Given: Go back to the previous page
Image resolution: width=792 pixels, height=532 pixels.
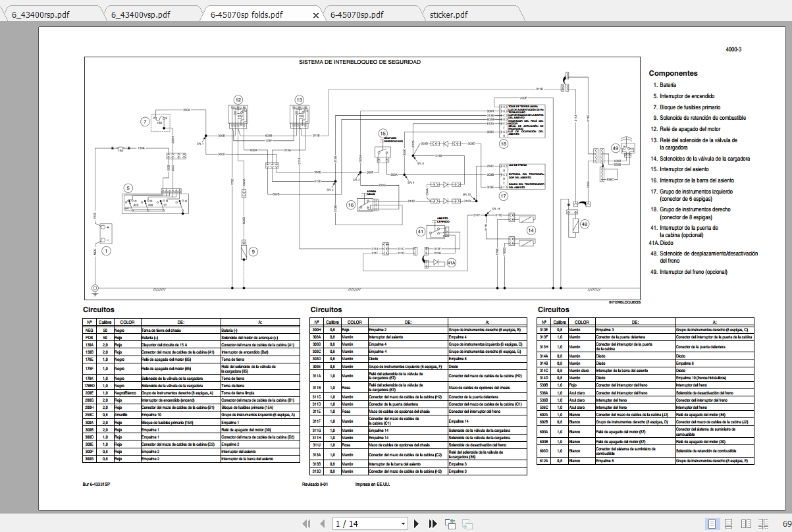Looking at the screenshot, I should (x=323, y=523).
